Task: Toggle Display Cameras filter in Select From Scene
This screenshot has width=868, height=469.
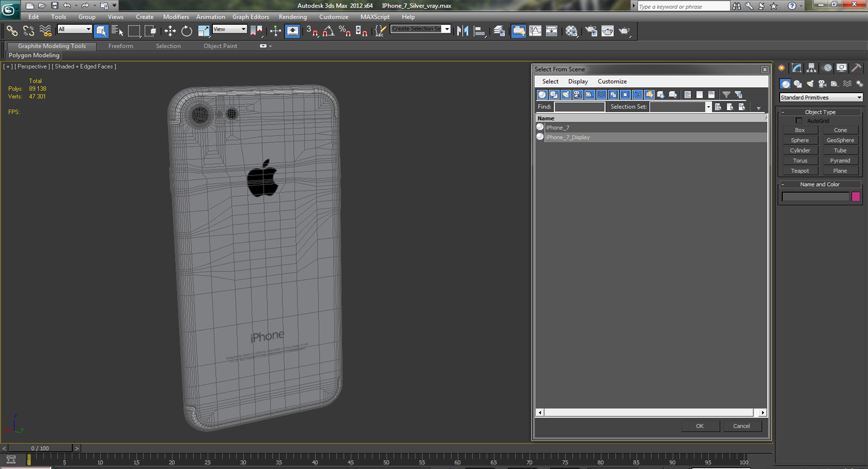Action: point(577,94)
